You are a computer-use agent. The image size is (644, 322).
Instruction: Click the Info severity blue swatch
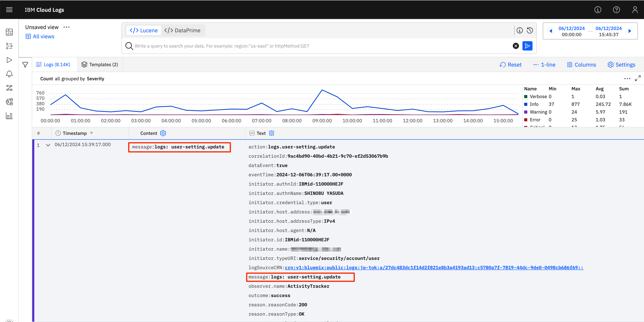click(x=526, y=104)
